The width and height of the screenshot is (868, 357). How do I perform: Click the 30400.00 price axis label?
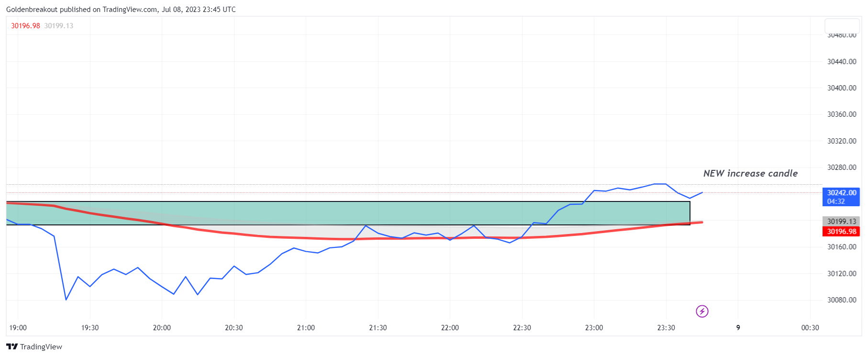point(842,88)
